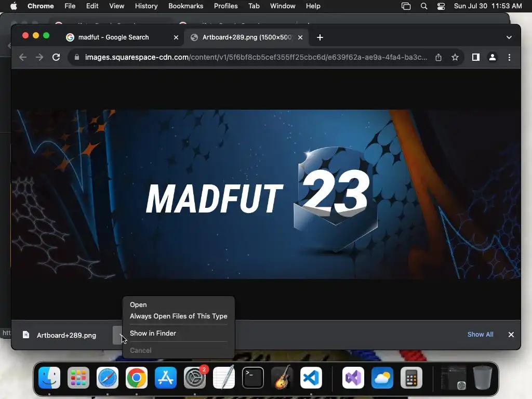Viewport: 532px width, 399px height.
Task: Open App Store from the Dock
Action: point(166,378)
